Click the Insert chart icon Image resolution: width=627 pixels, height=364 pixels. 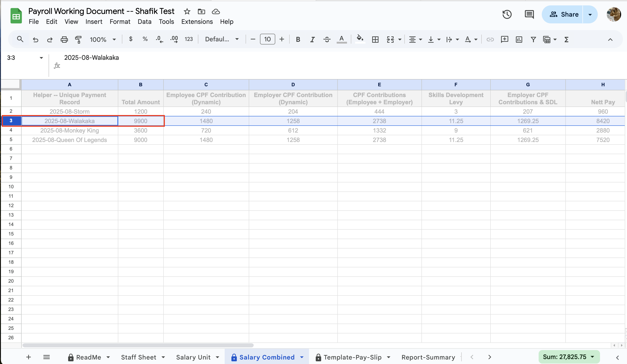519,39
